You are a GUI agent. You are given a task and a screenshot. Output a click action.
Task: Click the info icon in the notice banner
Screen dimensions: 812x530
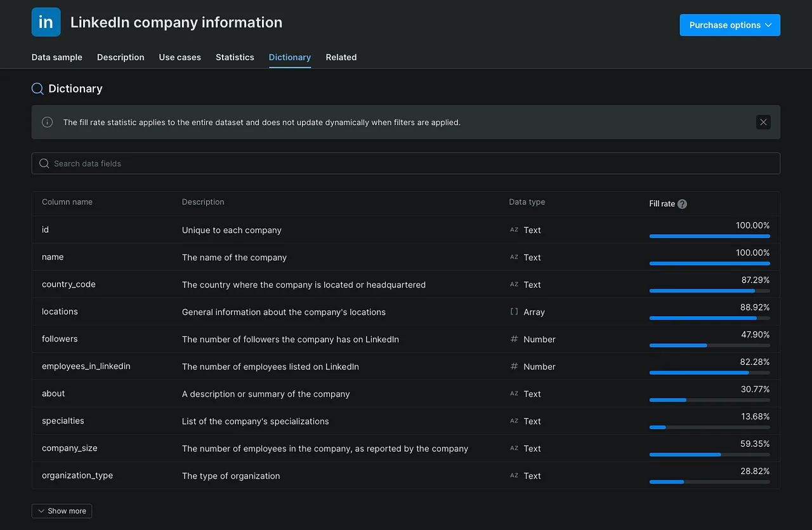48,122
